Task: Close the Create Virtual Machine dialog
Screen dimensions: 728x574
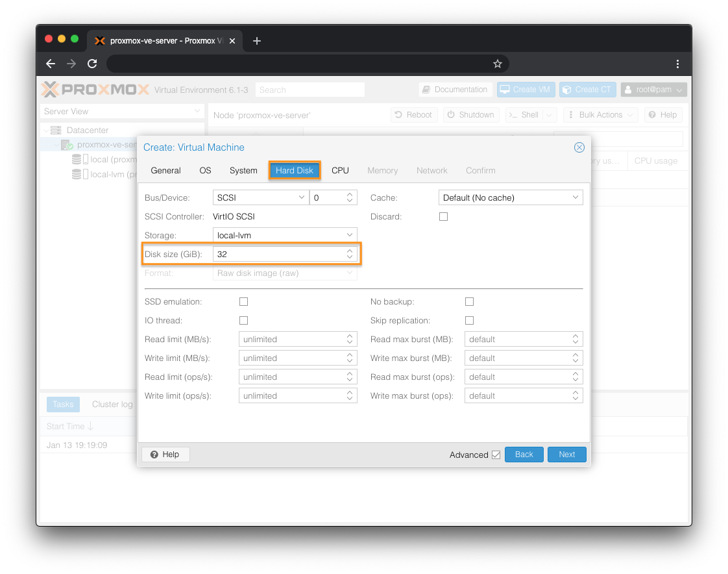Action: [x=579, y=147]
